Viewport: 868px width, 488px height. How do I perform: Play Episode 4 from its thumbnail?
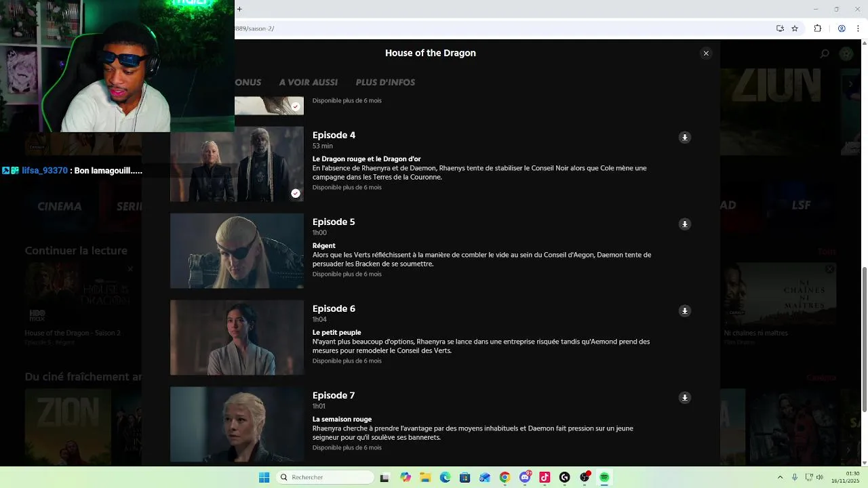coord(237,164)
